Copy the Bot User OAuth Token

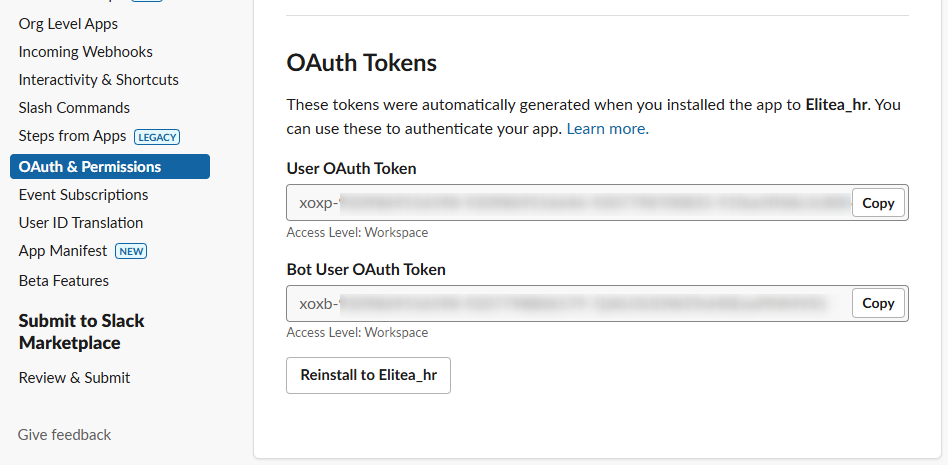(878, 303)
